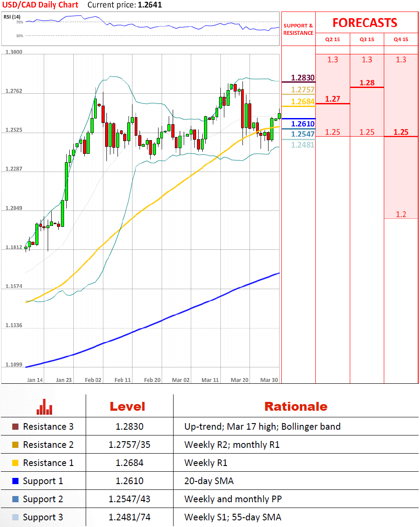Click the 1.2610 support level on chart
The image size is (420, 527).
[303, 124]
